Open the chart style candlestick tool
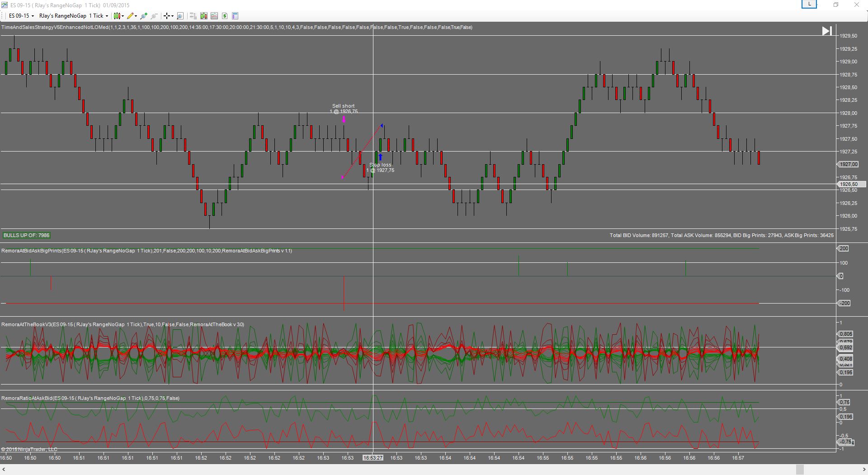Image resolution: width=868 pixels, height=475 pixels. click(x=117, y=16)
